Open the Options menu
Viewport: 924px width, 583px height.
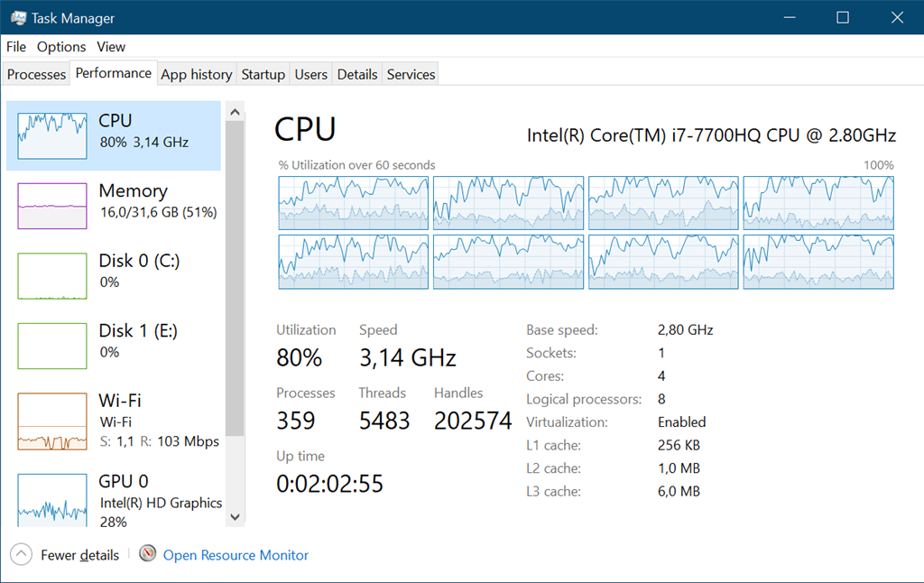61,47
